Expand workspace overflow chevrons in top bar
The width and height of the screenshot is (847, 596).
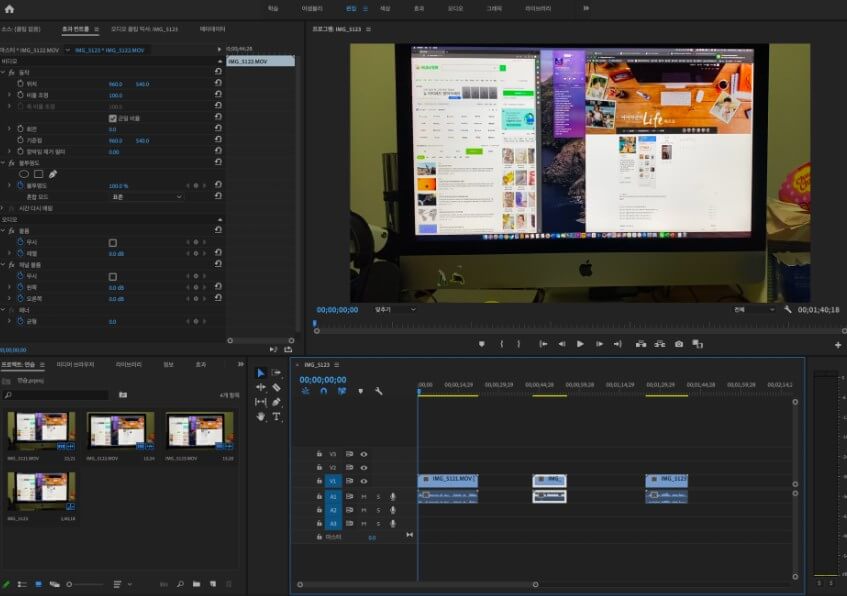point(585,8)
